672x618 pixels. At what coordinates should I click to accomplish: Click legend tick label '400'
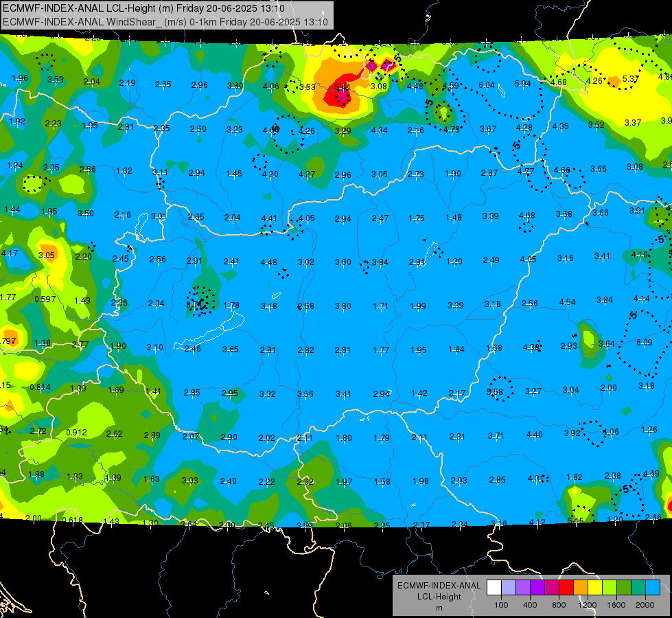(530, 605)
